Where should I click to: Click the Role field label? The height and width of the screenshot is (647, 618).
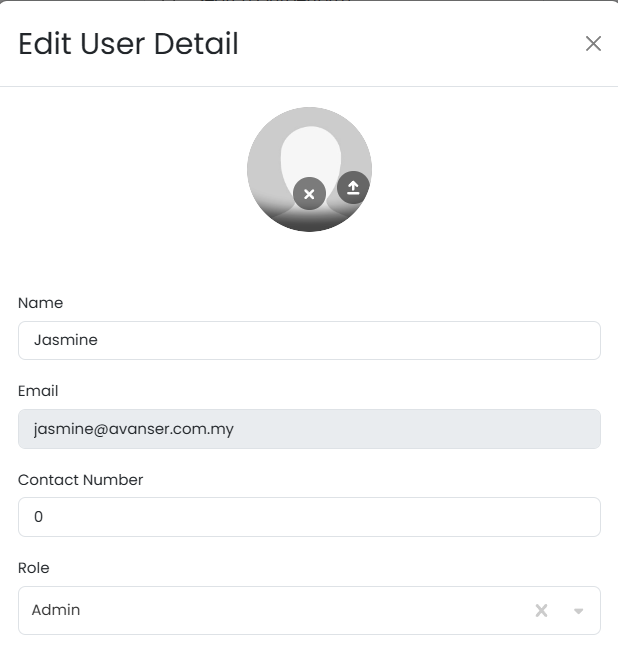[34, 568]
